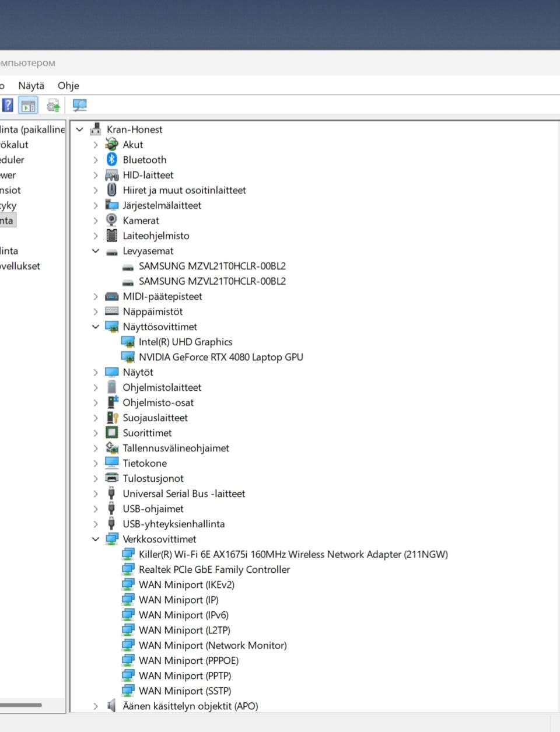This screenshot has height=732, width=560.
Task: Select Realtek PCIe GbE Family Controller
Action: (x=214, y=569)
